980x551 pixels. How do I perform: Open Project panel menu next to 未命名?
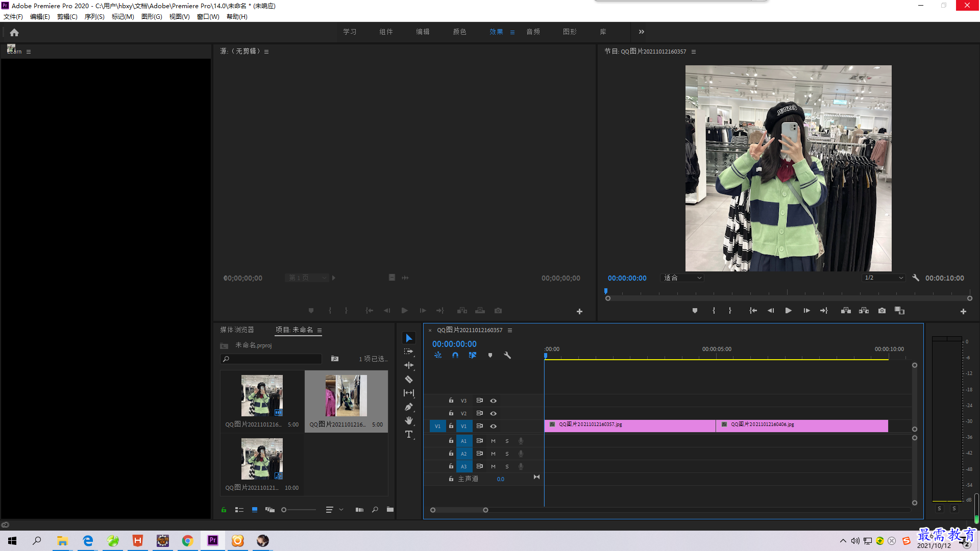coord(320,330)
